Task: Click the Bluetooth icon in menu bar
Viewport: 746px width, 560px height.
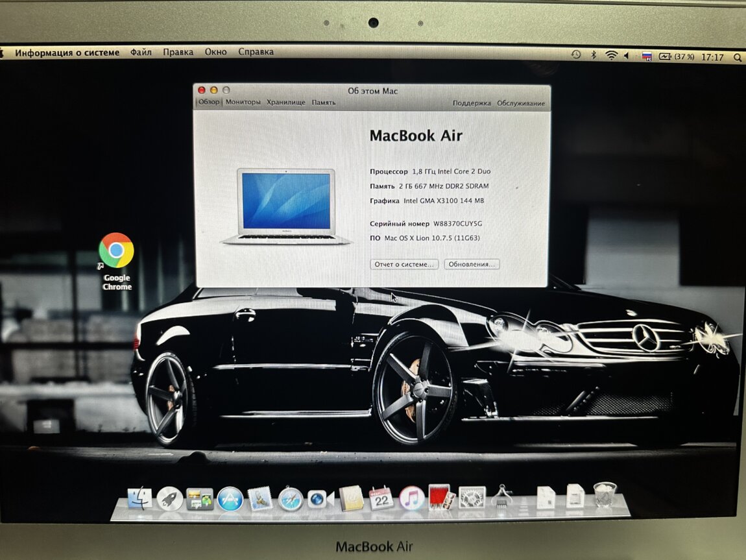Action: coord(593,56)
